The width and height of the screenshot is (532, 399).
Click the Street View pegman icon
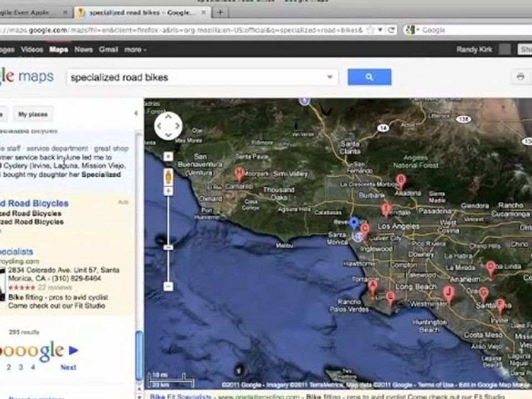168,177
